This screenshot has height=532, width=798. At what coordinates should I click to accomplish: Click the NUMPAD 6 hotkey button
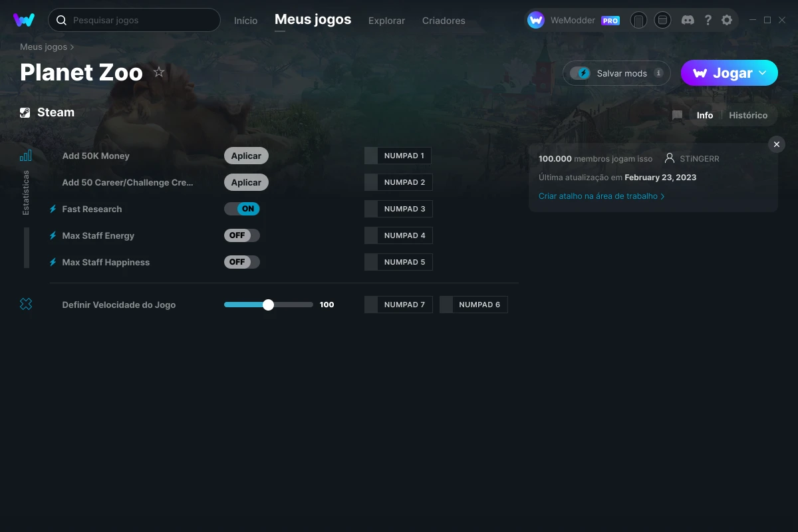pyautogui.click(x=473, y=305)
